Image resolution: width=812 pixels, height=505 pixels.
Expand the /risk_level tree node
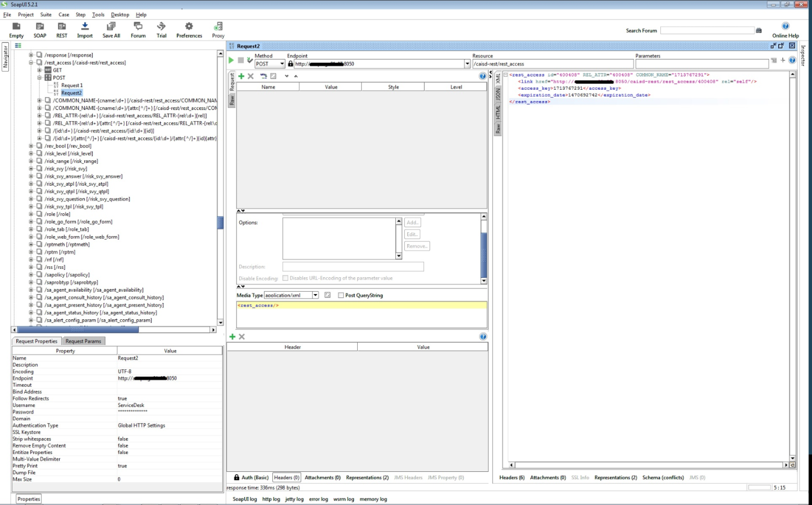point(31,153)
